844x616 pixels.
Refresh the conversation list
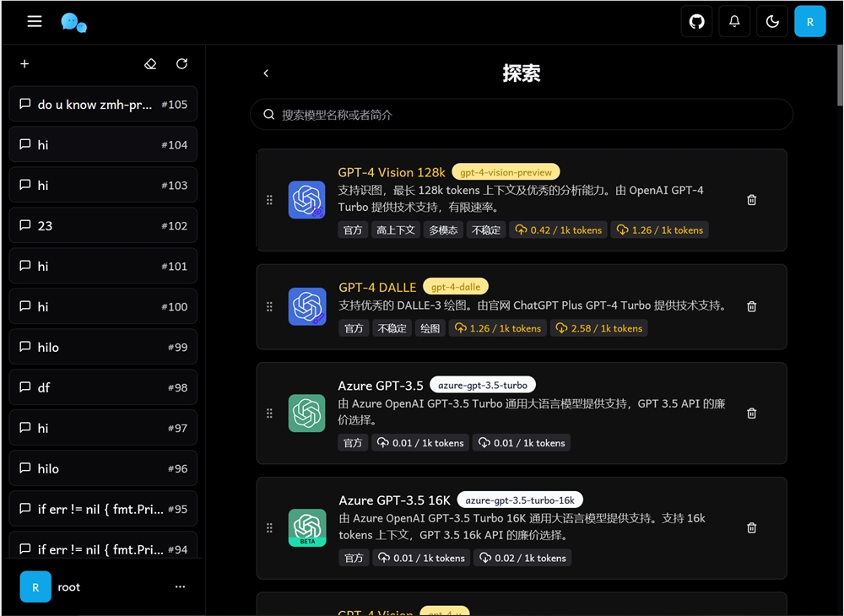pyautogui.click(x=182, y=64)
